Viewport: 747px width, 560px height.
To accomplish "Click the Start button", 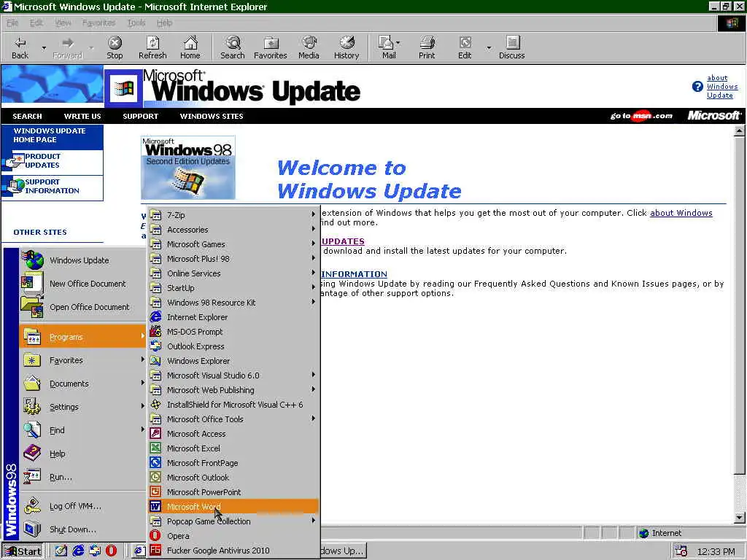I will click(23, 551).
